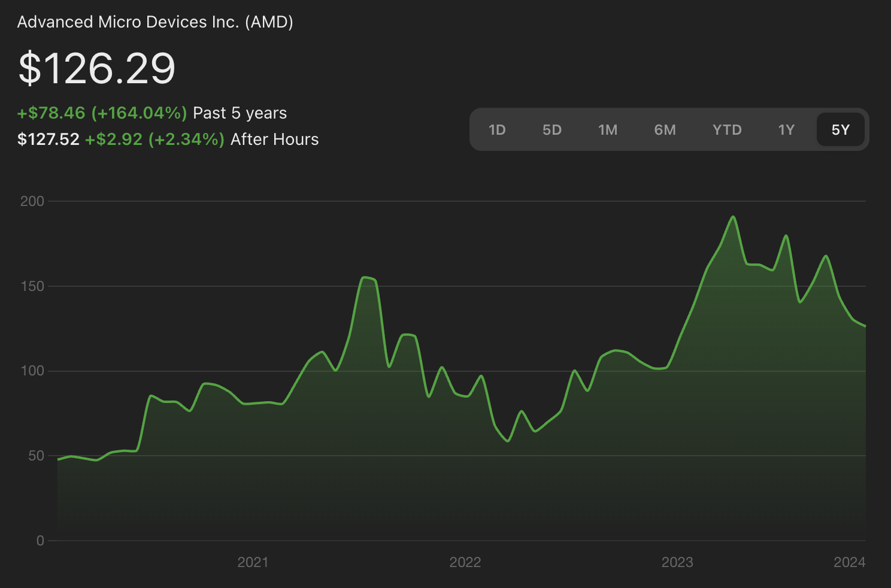Click the 50 y-axis label

tap(36, 456)
